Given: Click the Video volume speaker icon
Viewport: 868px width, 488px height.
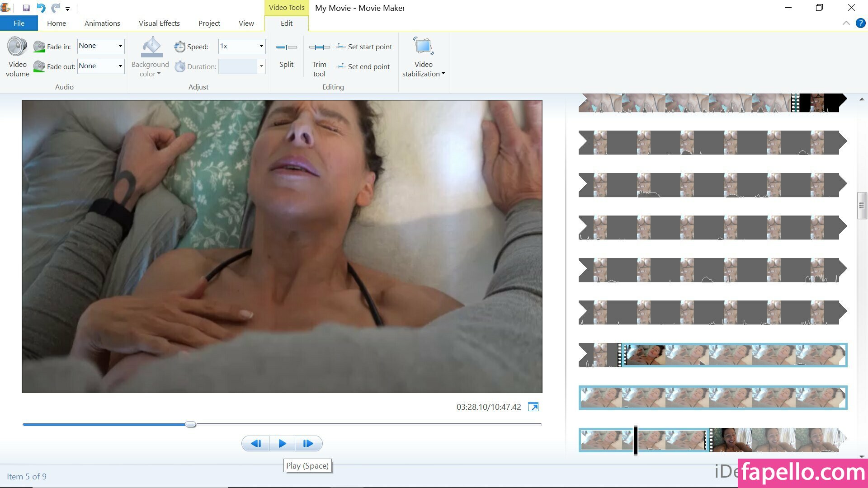Looking at the screenshot, I should [17, 47].
